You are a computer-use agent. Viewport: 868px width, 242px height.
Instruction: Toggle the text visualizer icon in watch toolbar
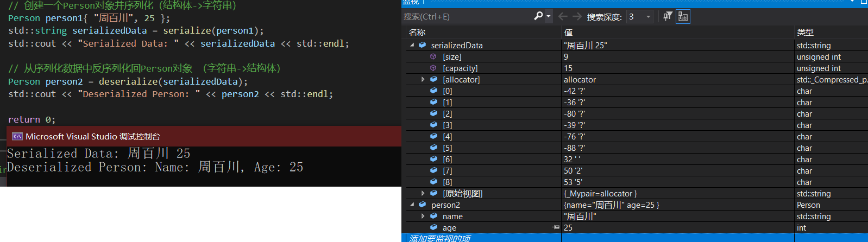pyautogui.click(x=683, y=17)
